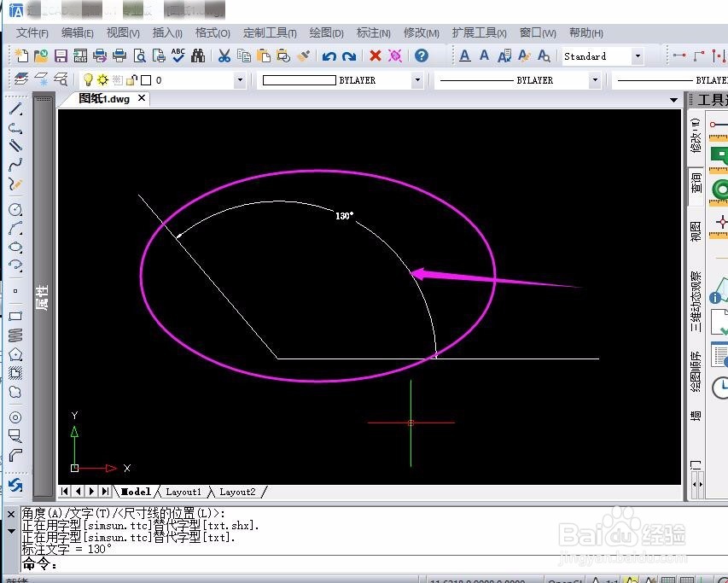Open the layer 0 dropdown arrow

(240, 80)
